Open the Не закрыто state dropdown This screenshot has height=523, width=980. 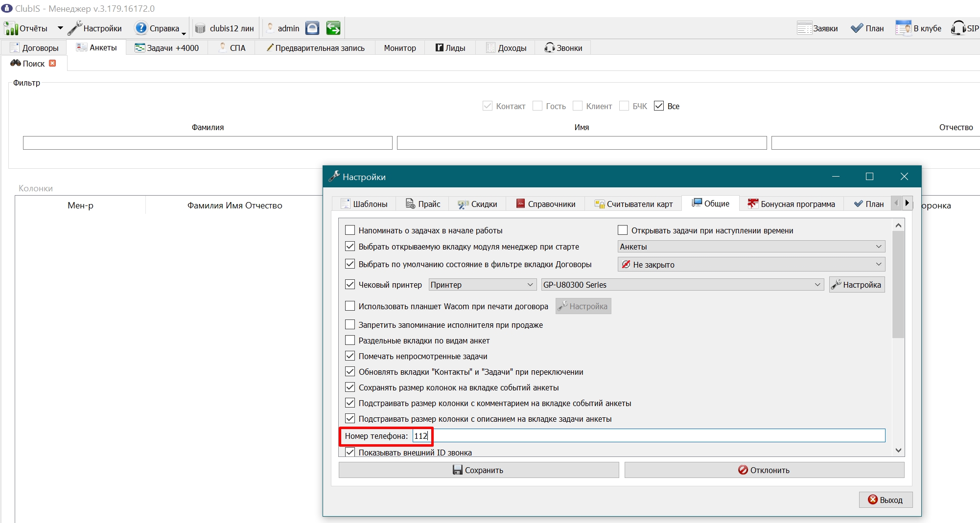[x=751, y=264]
